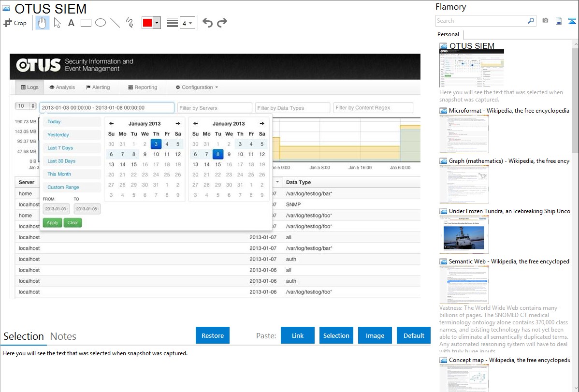Open the color picker dropdown arrow
Viewport: 579px width, 392px height.
coord(157,23)
